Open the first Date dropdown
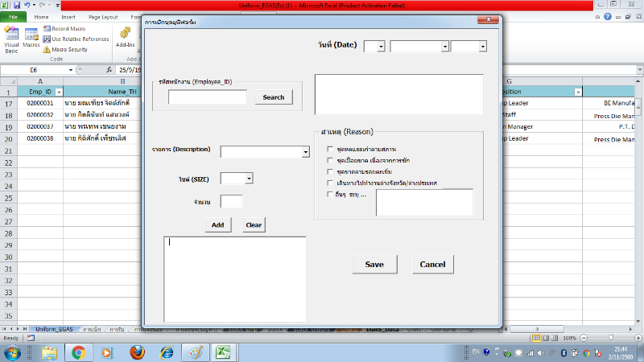Viewport: 644px width, 362px height. click(x=381, y=47)
